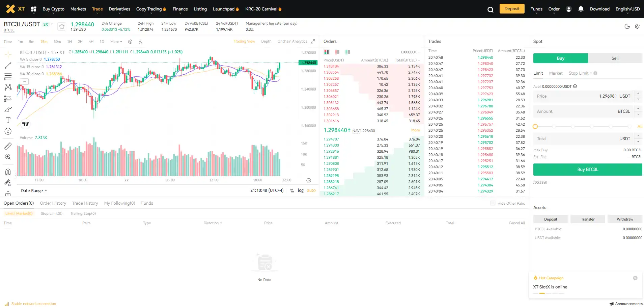This screenshot has height=307, width=644.
Task: Select the trend line drawing tool
Action: point(8,66)
